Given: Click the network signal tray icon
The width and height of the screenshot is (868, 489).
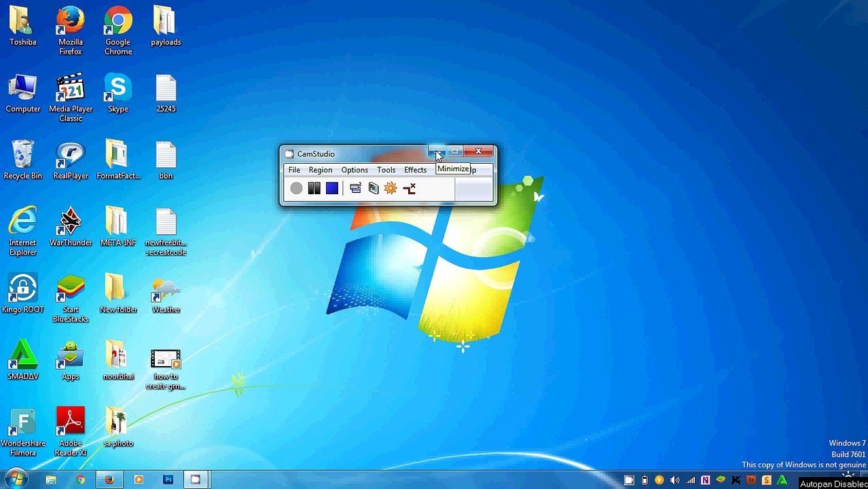Looking at the screenshot, I should [690, 481].
